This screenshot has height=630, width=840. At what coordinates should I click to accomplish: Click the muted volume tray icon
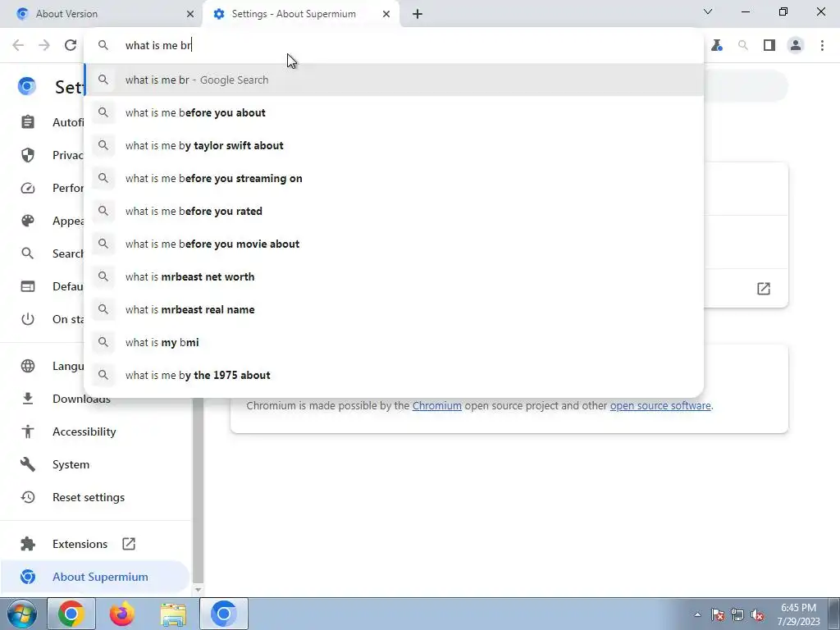[x=757, y=614]
